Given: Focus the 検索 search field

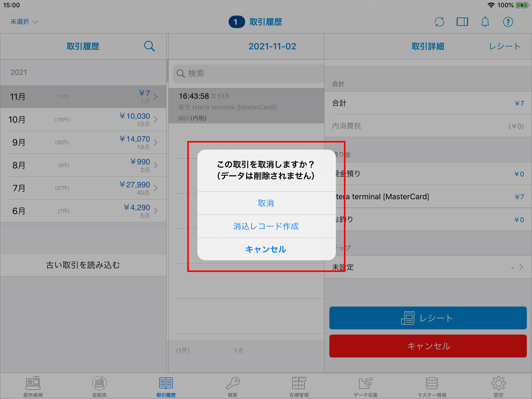Looking at the screenshot, I should point(248,74).
